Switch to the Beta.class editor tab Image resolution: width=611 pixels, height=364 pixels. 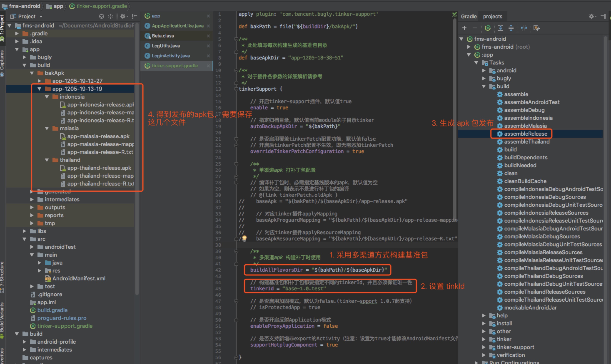click(x=163, y=36)
